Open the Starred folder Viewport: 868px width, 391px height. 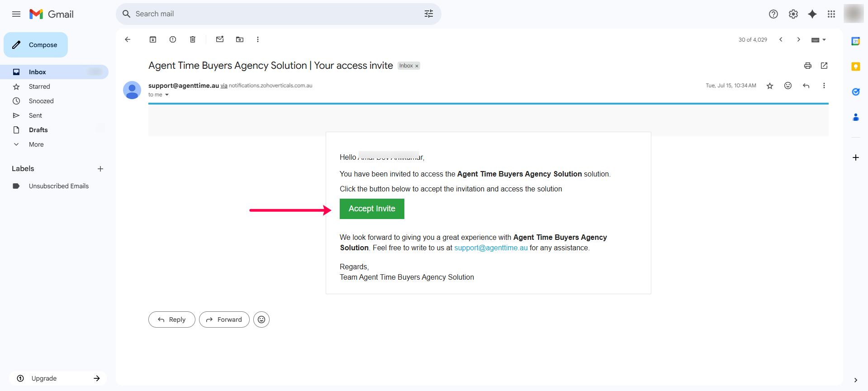pos(39,86)
